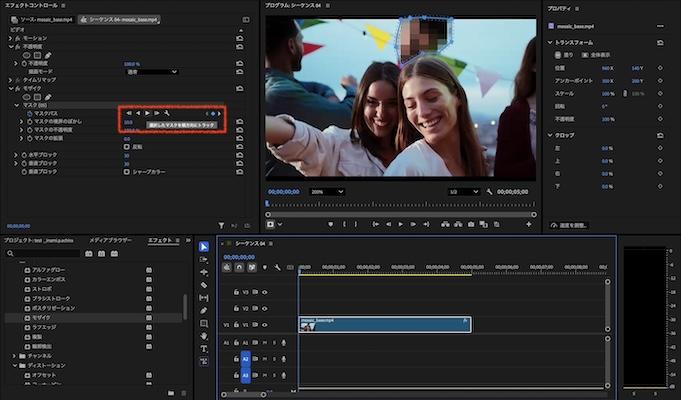The image size is (681, 400).
Task: Open mask tracking wrench settings
Action: click(x=167, y=114)
